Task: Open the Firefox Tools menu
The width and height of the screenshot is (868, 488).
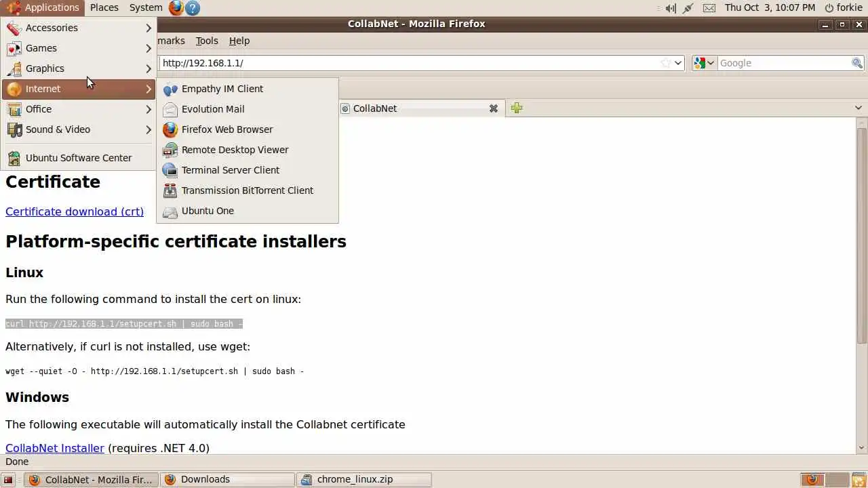Action: pos(207,41)
